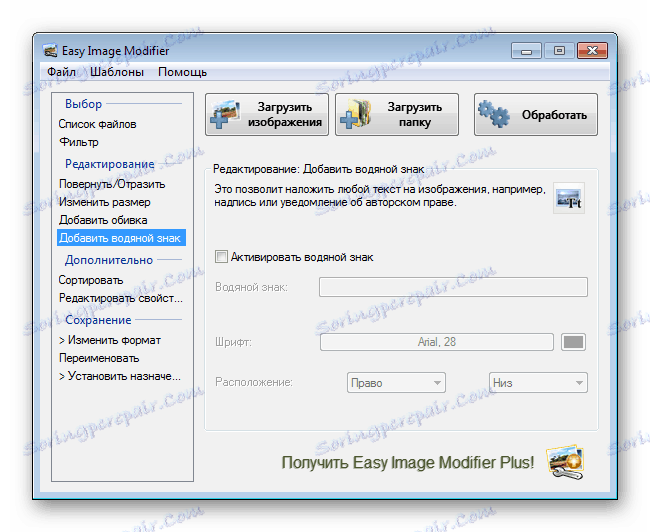The height and width of the screenshot is (532, 650).
Task: Select Добавить обивка in sidebar
Action: click(x=103, y=220)
